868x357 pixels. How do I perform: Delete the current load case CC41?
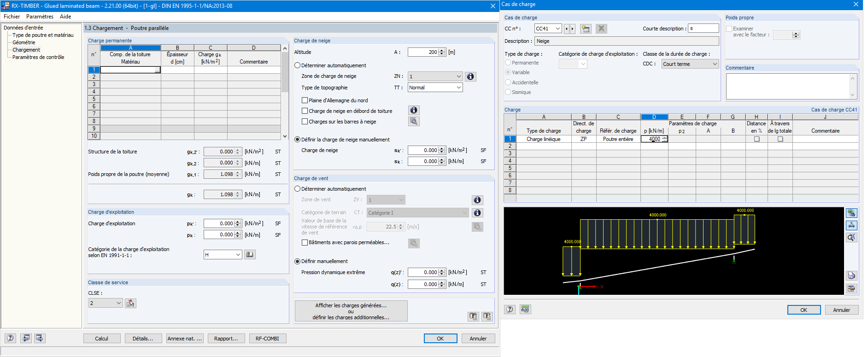tap(601, 29)
